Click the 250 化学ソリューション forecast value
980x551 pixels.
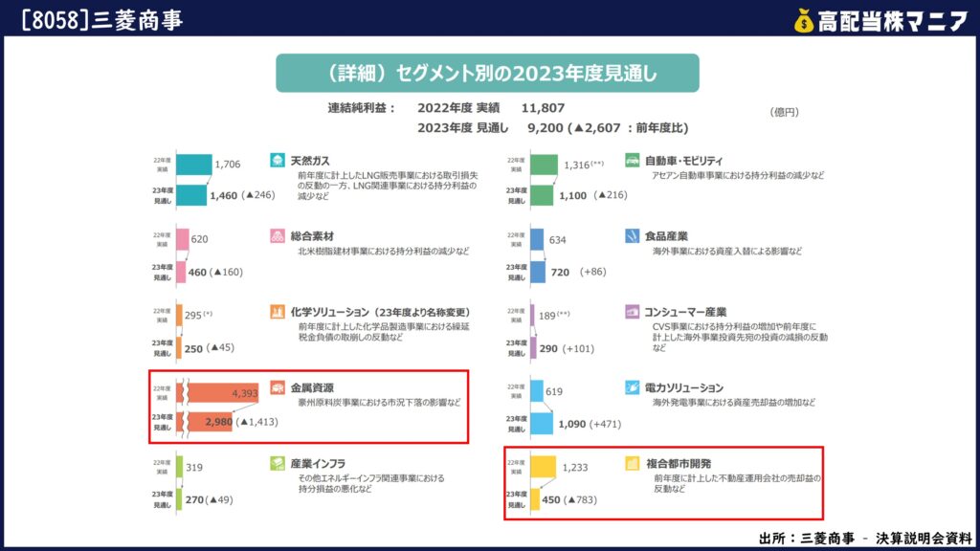pos(193,348)
